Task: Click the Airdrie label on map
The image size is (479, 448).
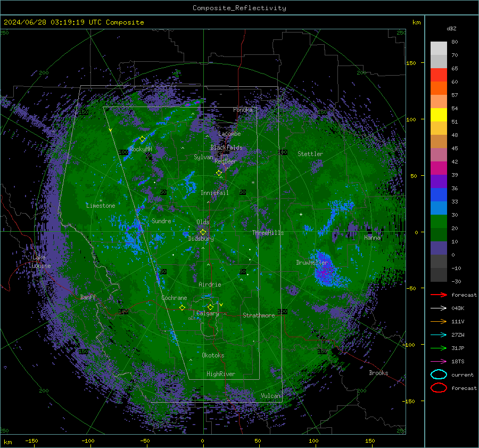Action: coord(210,284)
